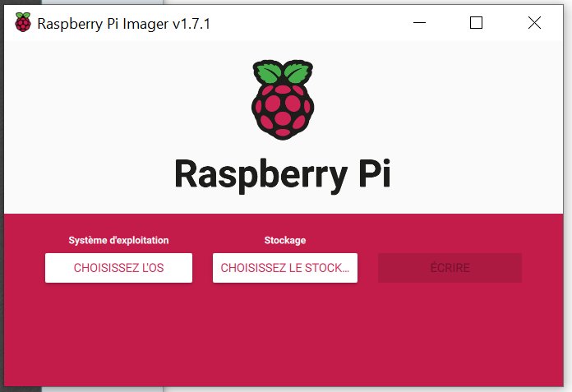Click the dark background strip left of window

coord(2,197)
